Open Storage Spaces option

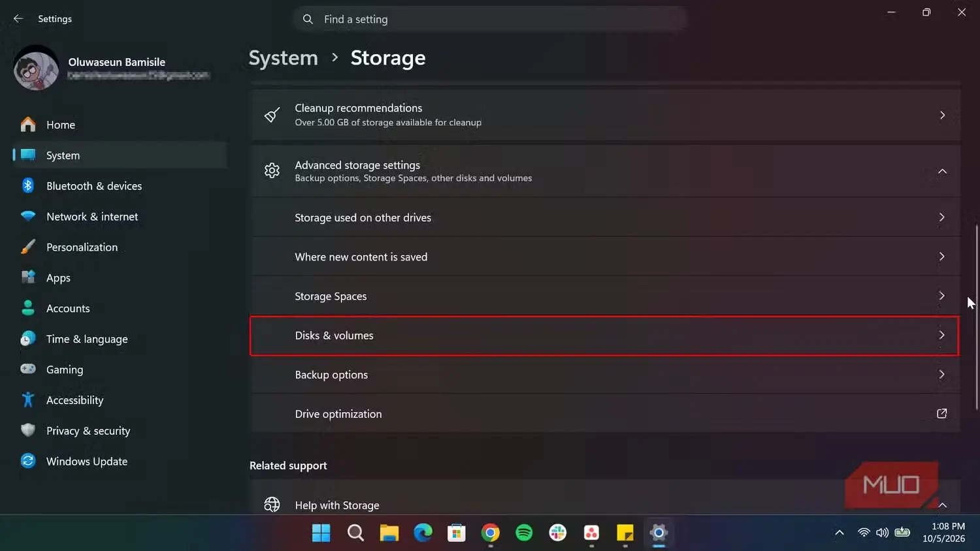pos(605,296)
